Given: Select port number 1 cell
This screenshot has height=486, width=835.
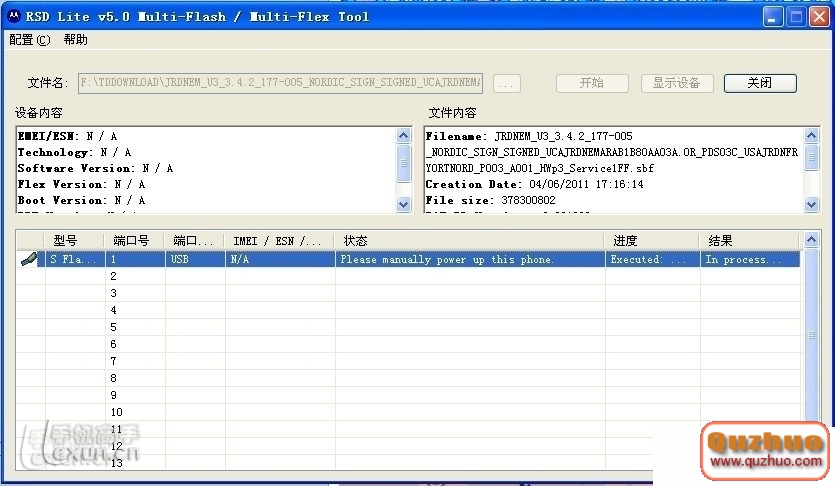Looking at the screenshot, I should (x=135, y=259).
